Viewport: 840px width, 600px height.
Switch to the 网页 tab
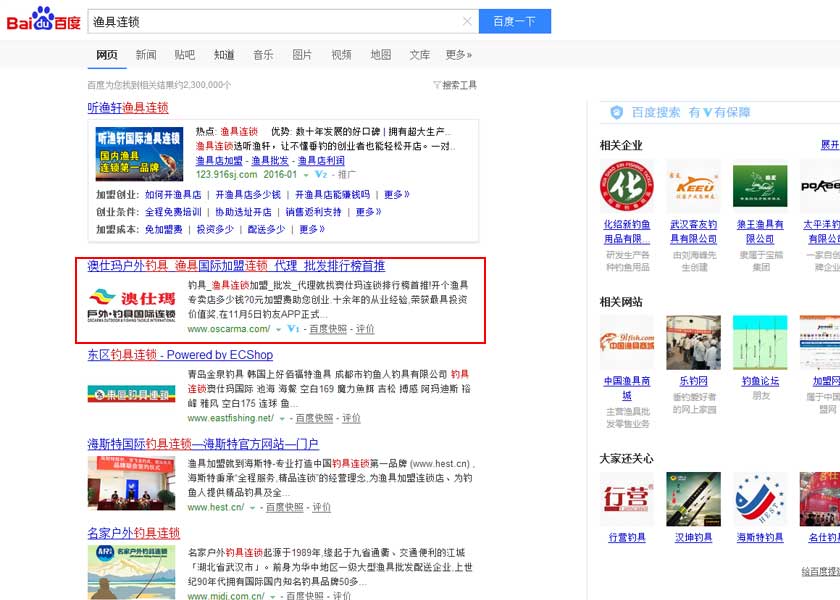[107, 55]
